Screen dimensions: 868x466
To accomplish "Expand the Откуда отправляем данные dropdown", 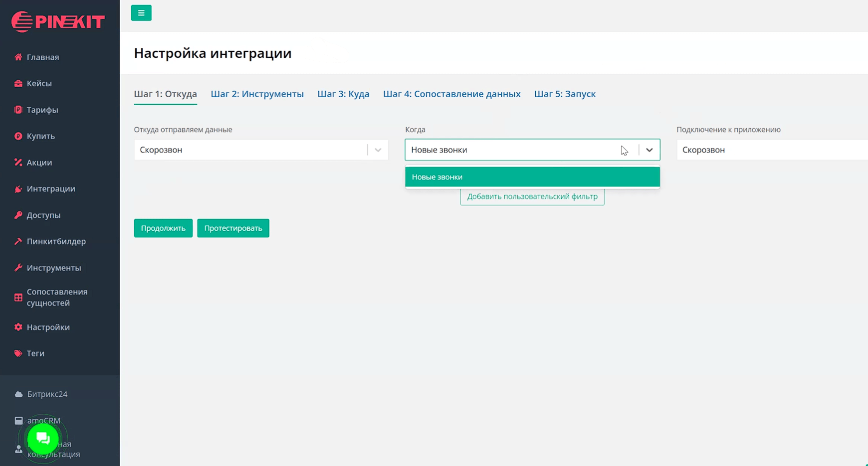I will point(378,150).
